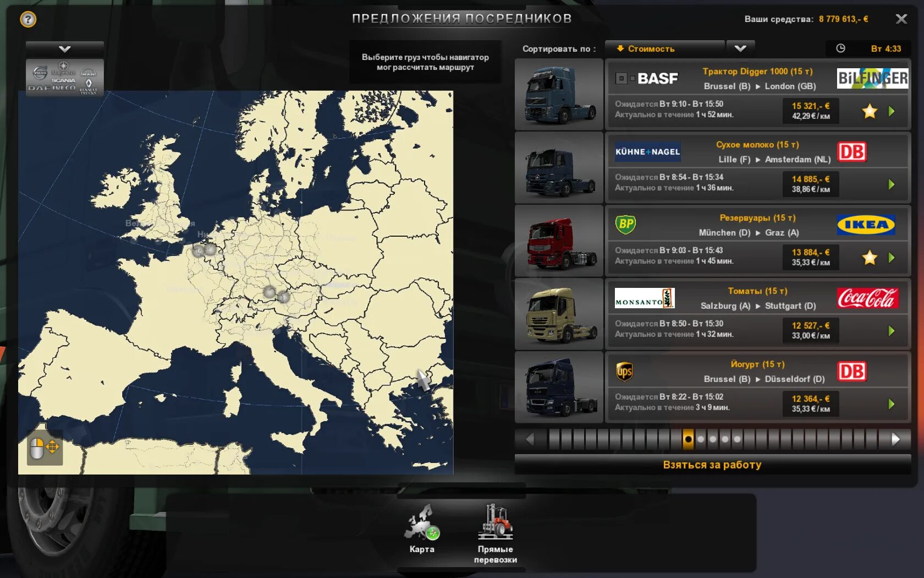Click the Brussel city marker on map
Viewport: 924px width, 578px height.
210,250
